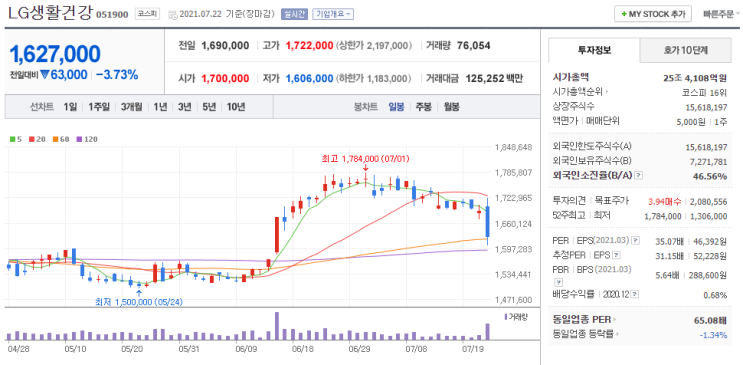Screen dimensions: 743x365
Task: Switch to the 호가10단계 tab
Action: click(x=688, y=50)
